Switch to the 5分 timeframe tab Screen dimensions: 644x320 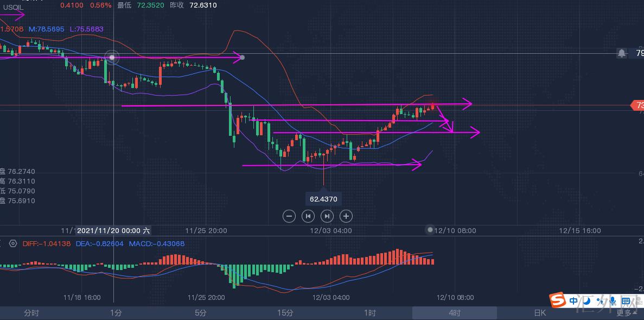tap(200, 313)
